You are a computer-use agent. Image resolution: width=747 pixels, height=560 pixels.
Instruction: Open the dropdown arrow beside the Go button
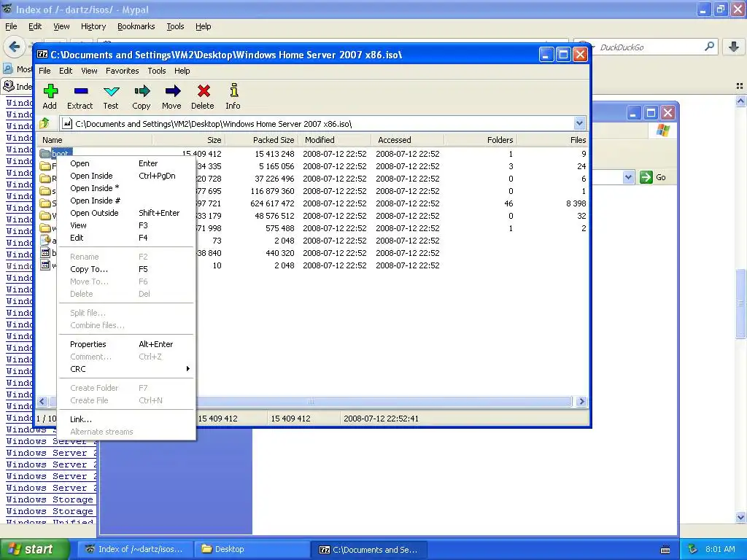tap(628, 177)
